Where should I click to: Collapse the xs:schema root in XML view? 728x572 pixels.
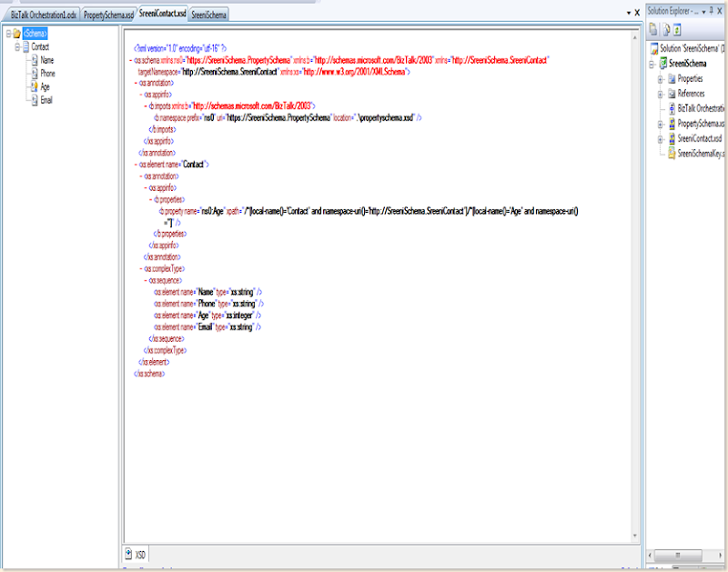point(131,60)
